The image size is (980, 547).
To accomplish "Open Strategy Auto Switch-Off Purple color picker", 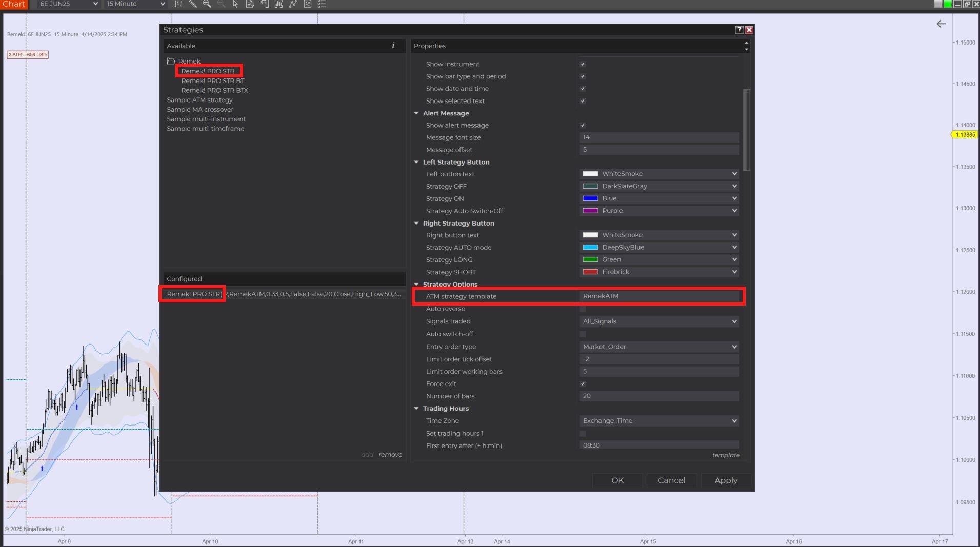I will [x=659, y=211].
